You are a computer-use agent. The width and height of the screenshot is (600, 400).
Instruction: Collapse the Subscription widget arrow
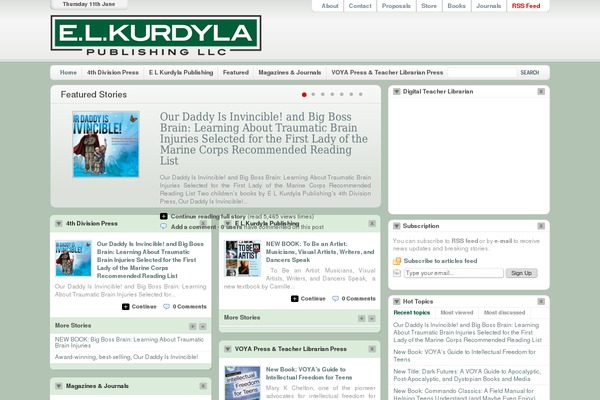tap(396, 226)
